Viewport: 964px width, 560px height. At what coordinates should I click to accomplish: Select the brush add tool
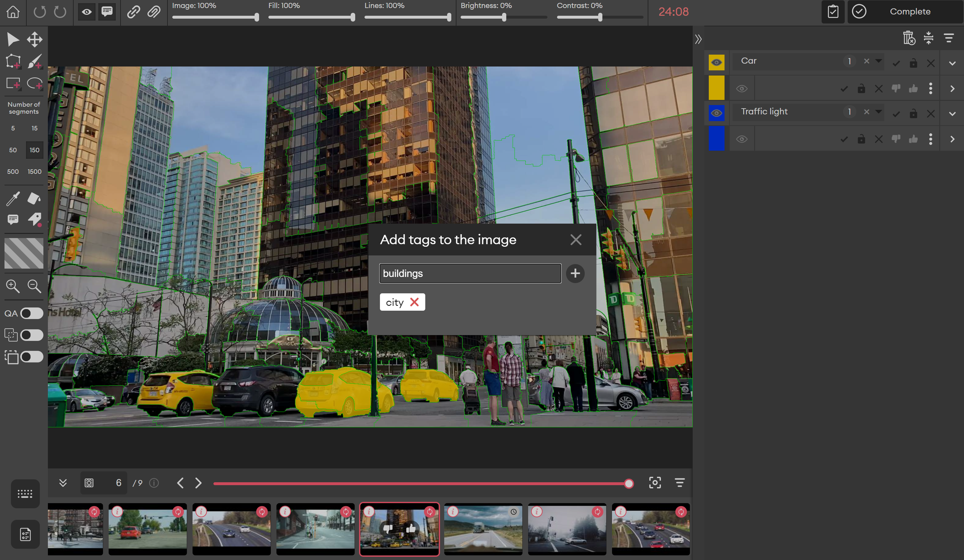click(x=34, y=61)
